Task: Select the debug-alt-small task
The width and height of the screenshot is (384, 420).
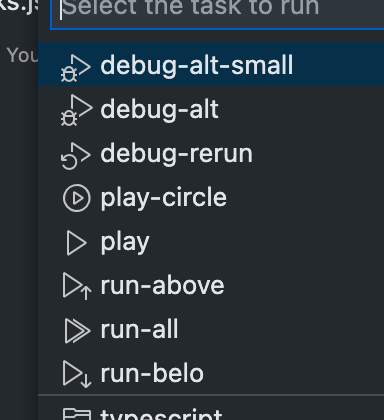Action: click(211, 65)
